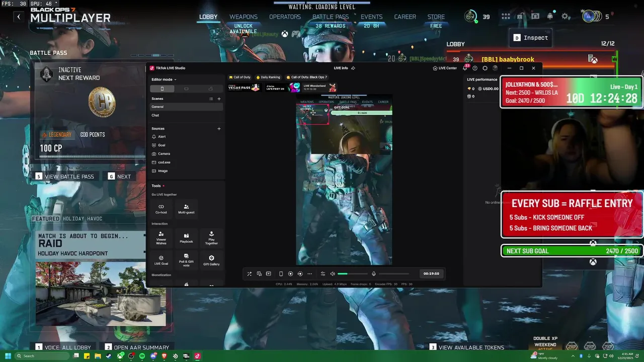Open the three-dot more options menu
Viewport: 644px width, 362px height.
pos(309,274)
